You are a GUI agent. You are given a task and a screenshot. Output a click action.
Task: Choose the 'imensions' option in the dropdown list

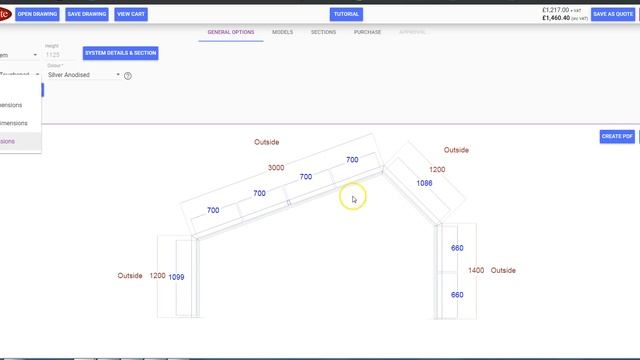pyautogui.click(x=20, y=123)
